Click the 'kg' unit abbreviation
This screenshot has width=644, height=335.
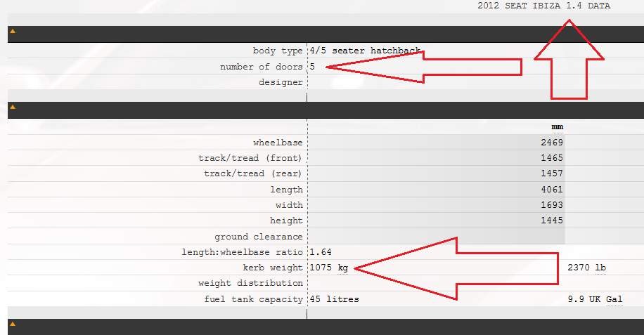pos(343,268)
